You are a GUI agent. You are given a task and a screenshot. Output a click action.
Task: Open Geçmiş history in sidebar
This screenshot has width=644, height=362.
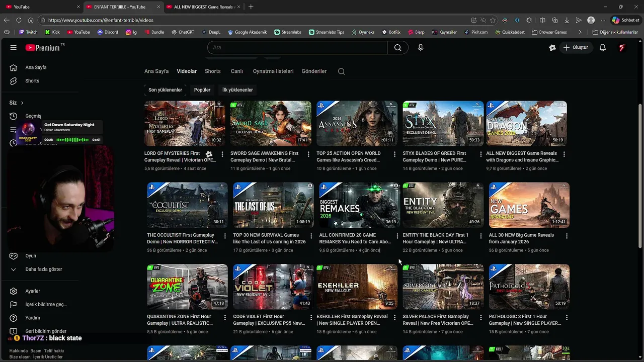coord(33,116)
